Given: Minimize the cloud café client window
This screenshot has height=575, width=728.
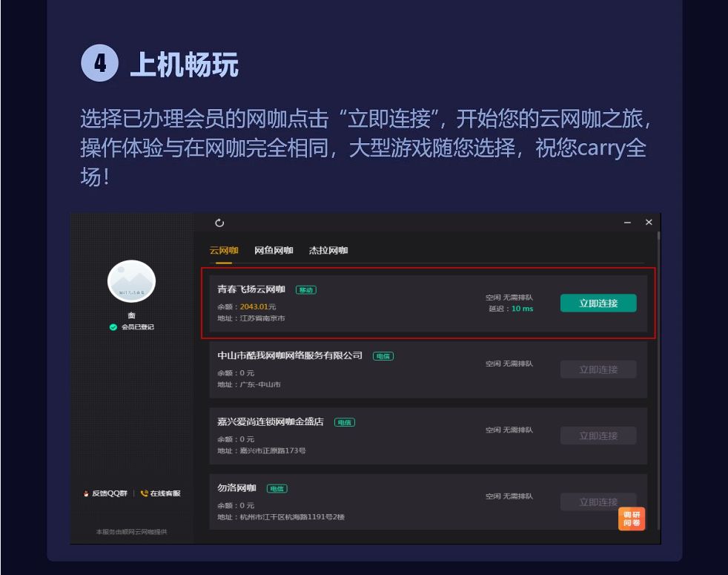Looking at the screenshot, I should pyautogui.click(x=627, y=223).
